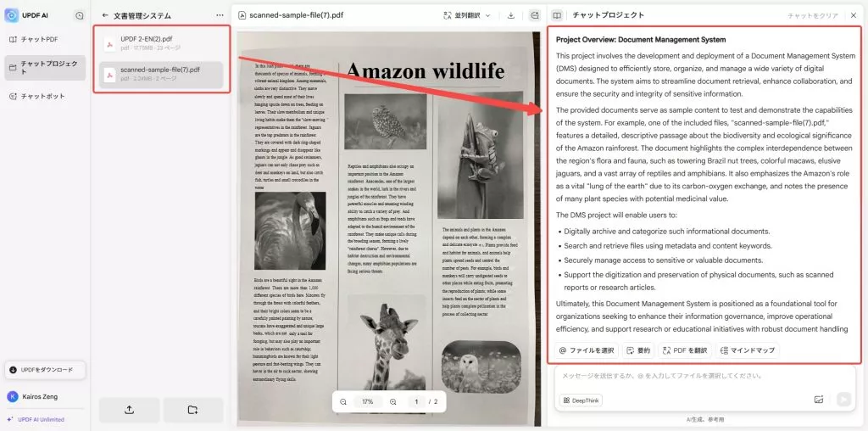Select the UPDF 2-EN(2).pdf file

161,42
